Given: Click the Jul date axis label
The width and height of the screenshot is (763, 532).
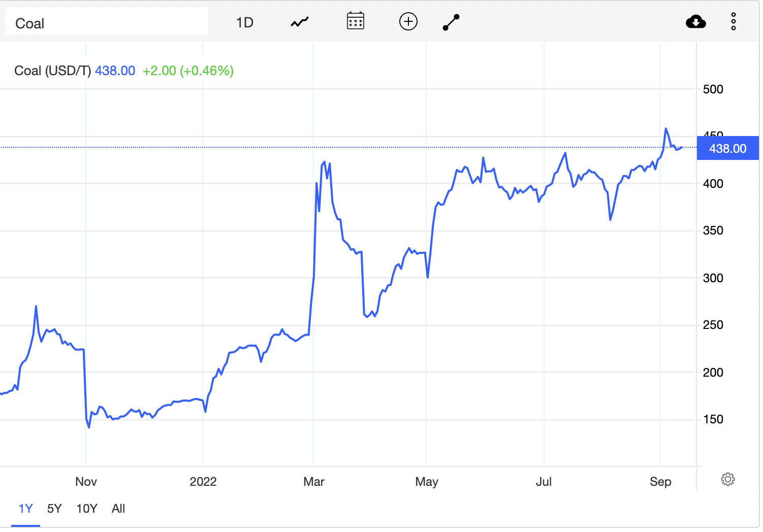Looking at the screenshot, I should click(x=544, y=482).
